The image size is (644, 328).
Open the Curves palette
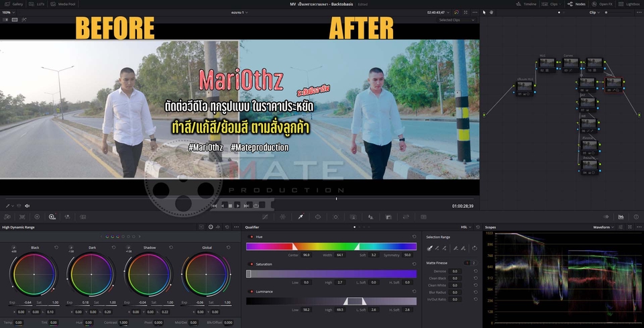pos(266,217)
